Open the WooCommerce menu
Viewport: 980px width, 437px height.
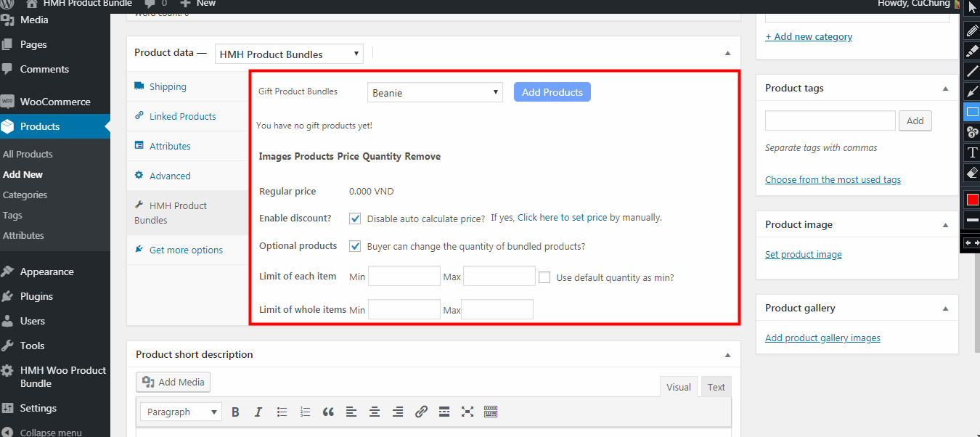point(55,102)
